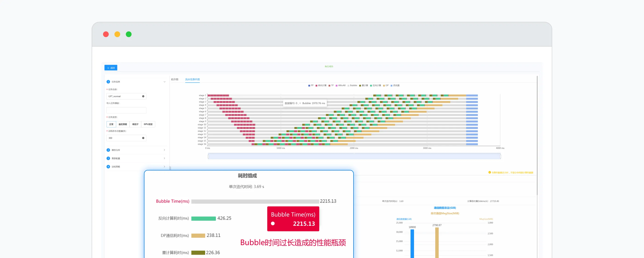Expand the 模型仓库 section chevron
644x258 pixels.
pyautogui.click(x=164, y=150)
